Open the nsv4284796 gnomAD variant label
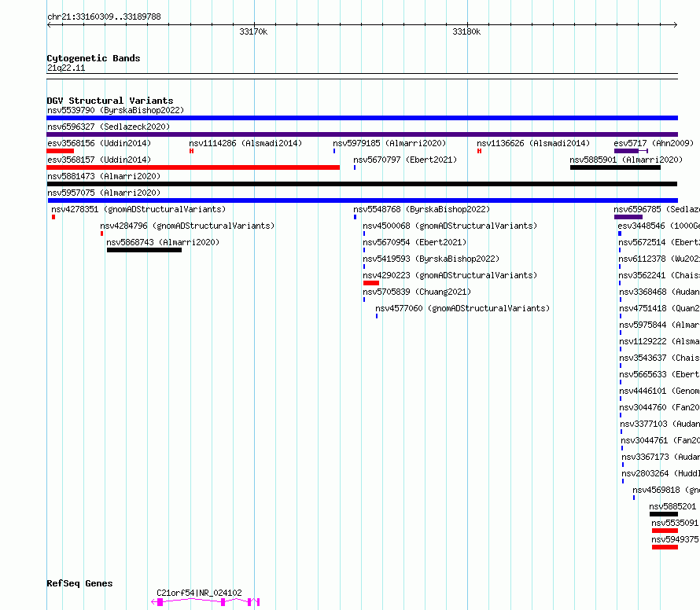Image resolution: width=700 pixels, height=610 pixels. coord(187,226)
